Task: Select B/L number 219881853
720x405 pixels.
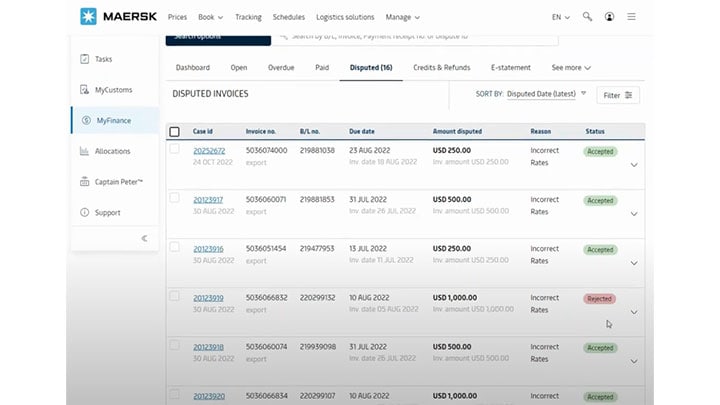Action: pos(317,199)
